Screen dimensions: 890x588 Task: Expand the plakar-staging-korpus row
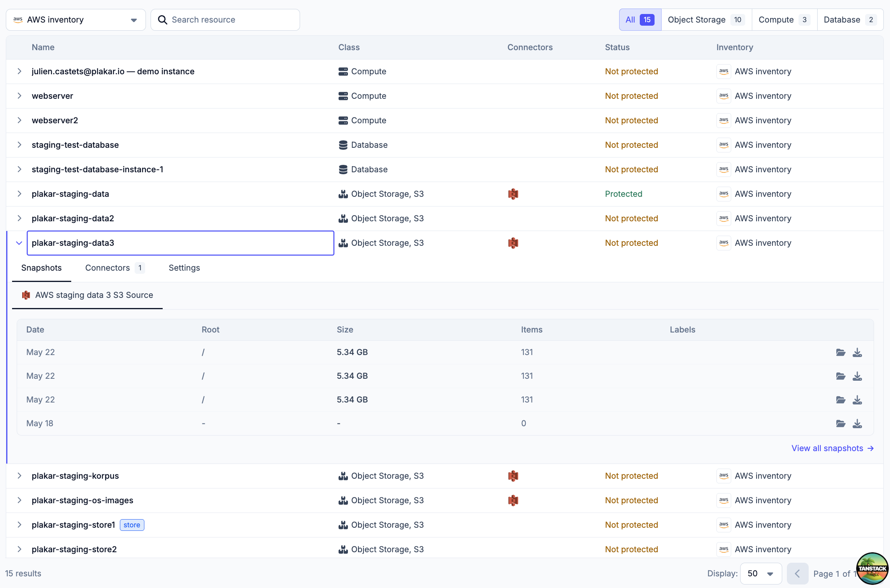[19, 476]
